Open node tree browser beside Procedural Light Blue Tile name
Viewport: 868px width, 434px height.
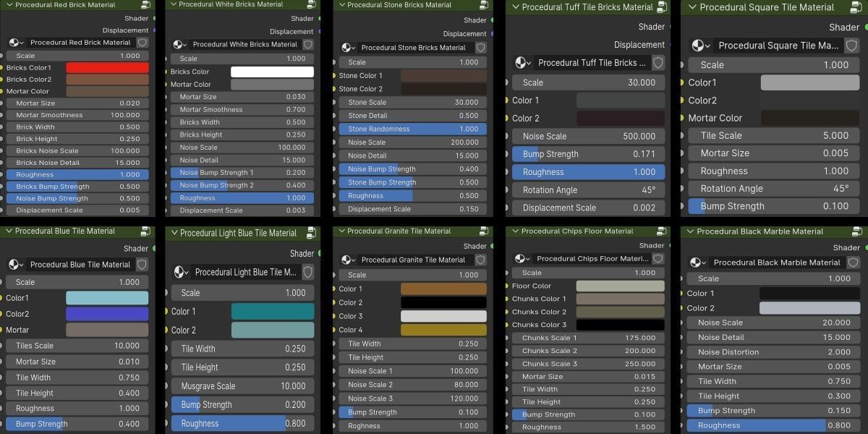click(x=181, y=272)
